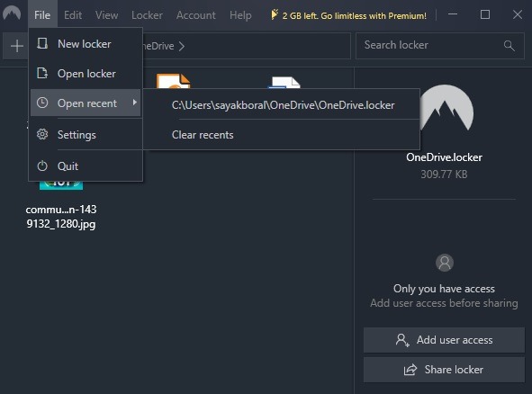Click the premium party popper icon
This screenshot has width=532, height=394.
pyautogui.click(x=275, y=14)
